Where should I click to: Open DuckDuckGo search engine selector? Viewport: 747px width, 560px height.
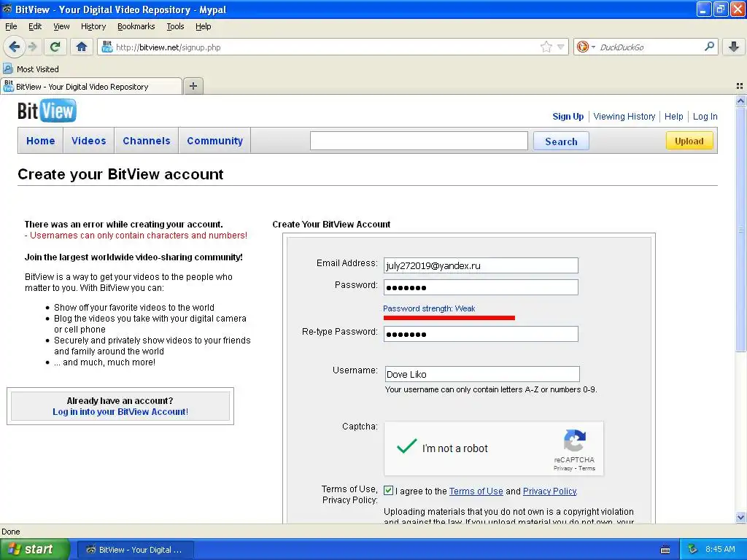[586, 47]
